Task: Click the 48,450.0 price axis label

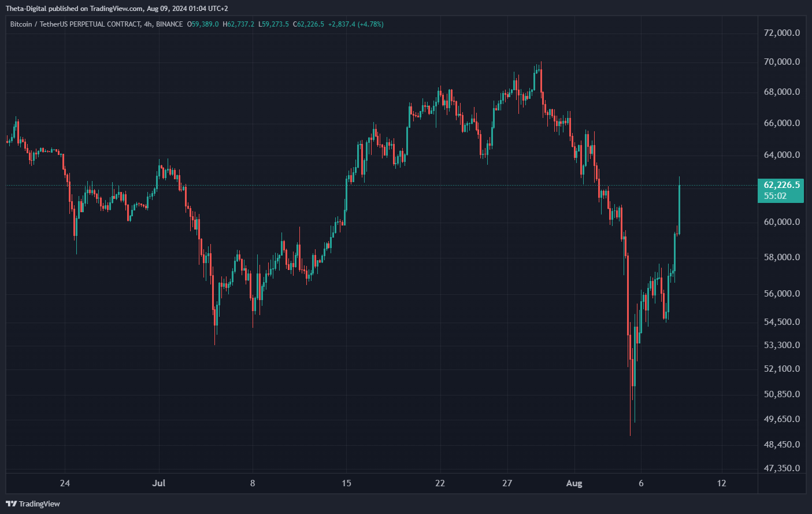Action: [x=782, y=445]
